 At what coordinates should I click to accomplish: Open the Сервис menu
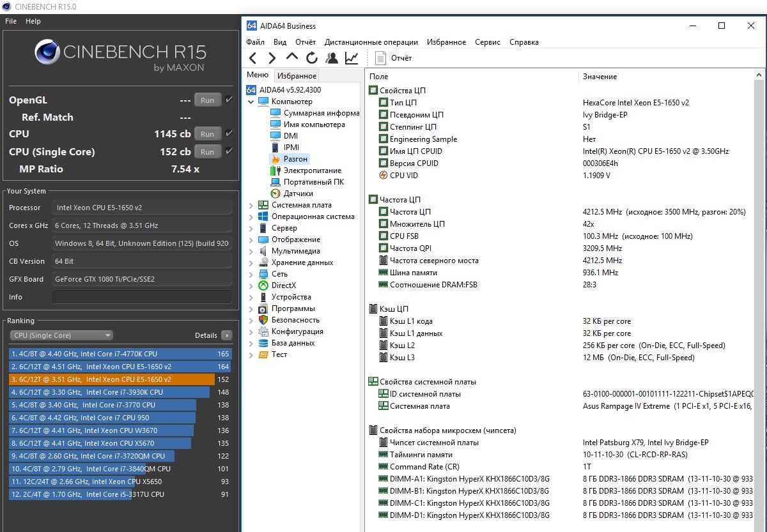[488, 42]
